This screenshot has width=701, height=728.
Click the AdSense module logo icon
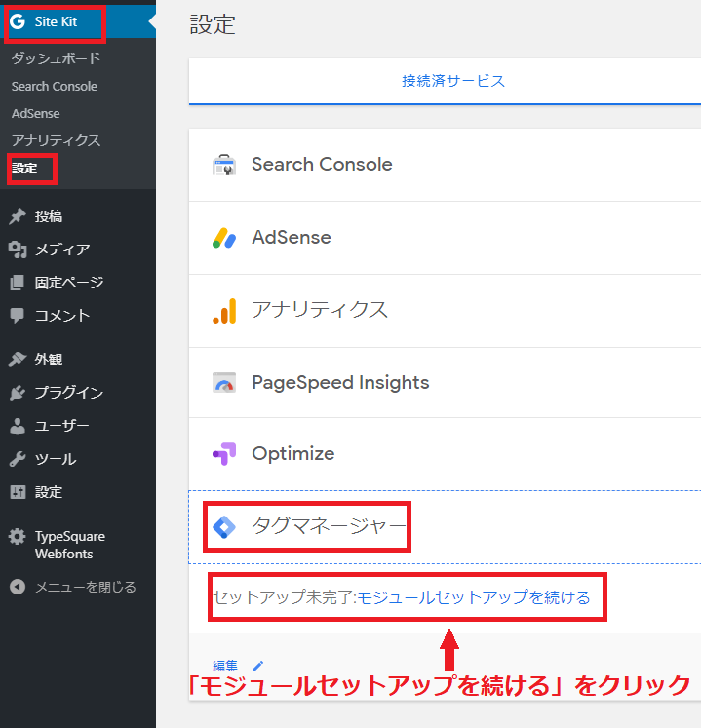(x=224, y=238)
